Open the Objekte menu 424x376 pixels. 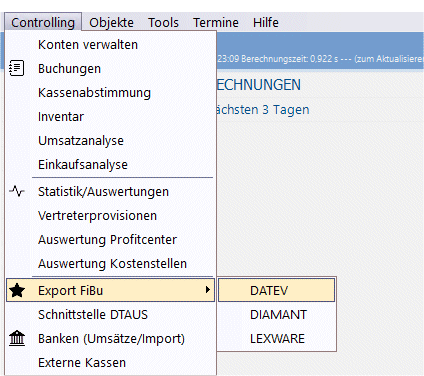(111, 22)
